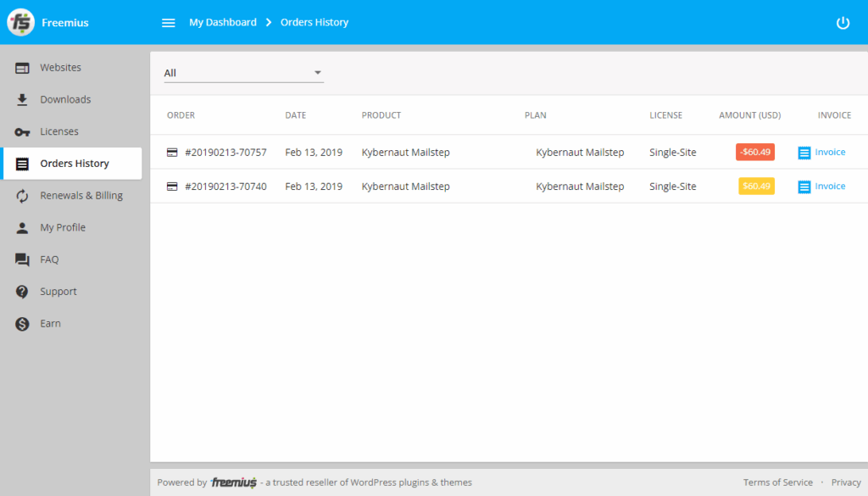Click the Renewals & Billing refresh icon
Screen dimensions: 868x496
click(22, 196)
